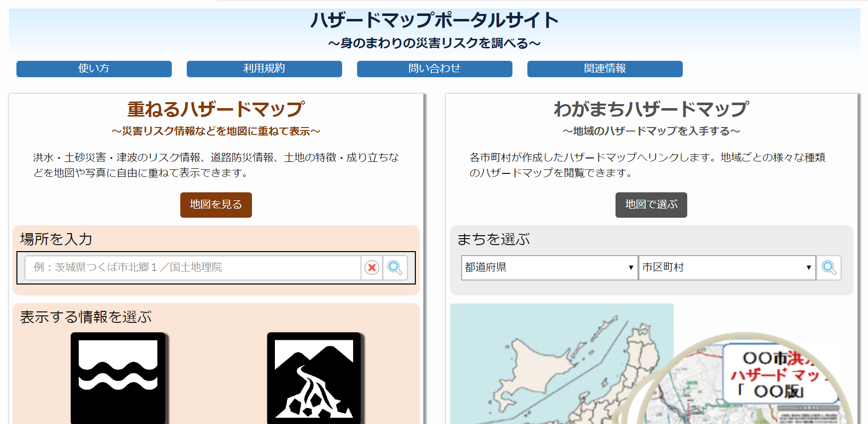868x424 pixels.
Task: Open the 都道府県 dropdown
Action: pos(549,268)
